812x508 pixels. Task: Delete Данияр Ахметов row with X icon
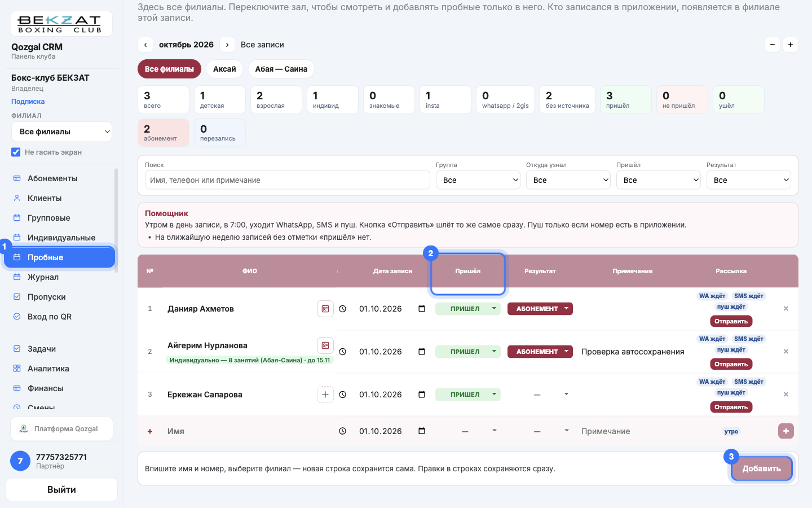pos(786,309)
